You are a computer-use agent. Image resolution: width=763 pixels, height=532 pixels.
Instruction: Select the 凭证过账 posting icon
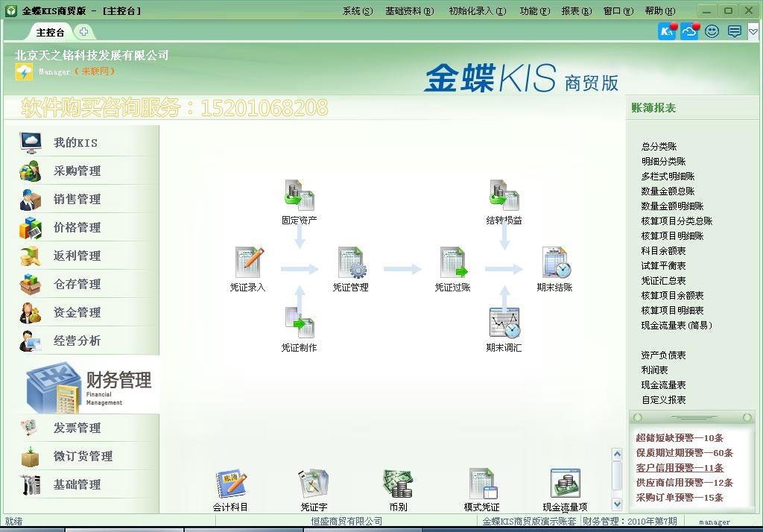click(x=453, y=265)
